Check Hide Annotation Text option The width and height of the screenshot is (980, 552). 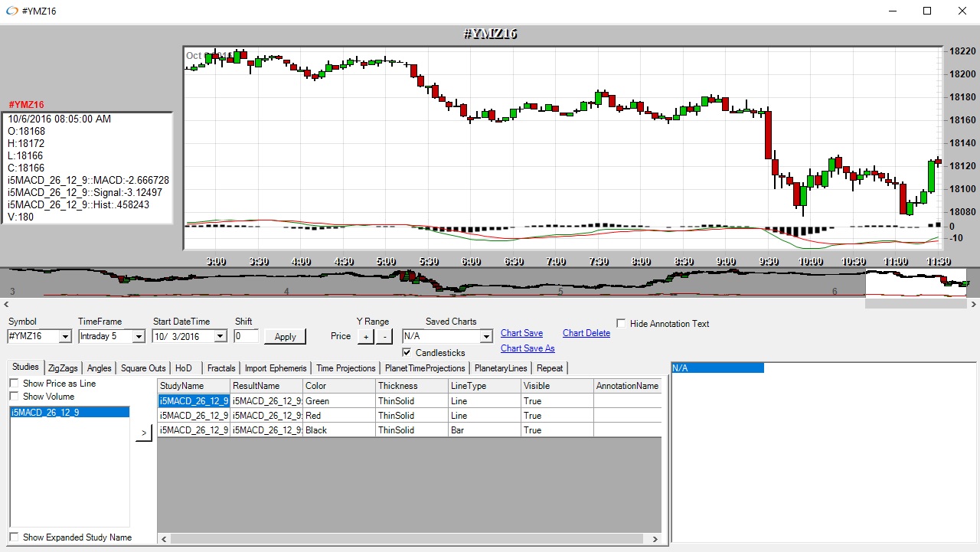tap(621, 324)
